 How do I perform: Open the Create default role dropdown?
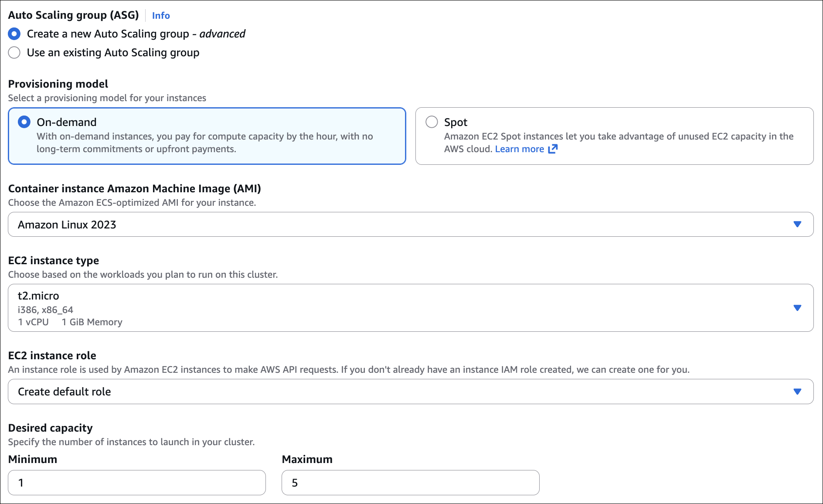(x=392, y=392)
